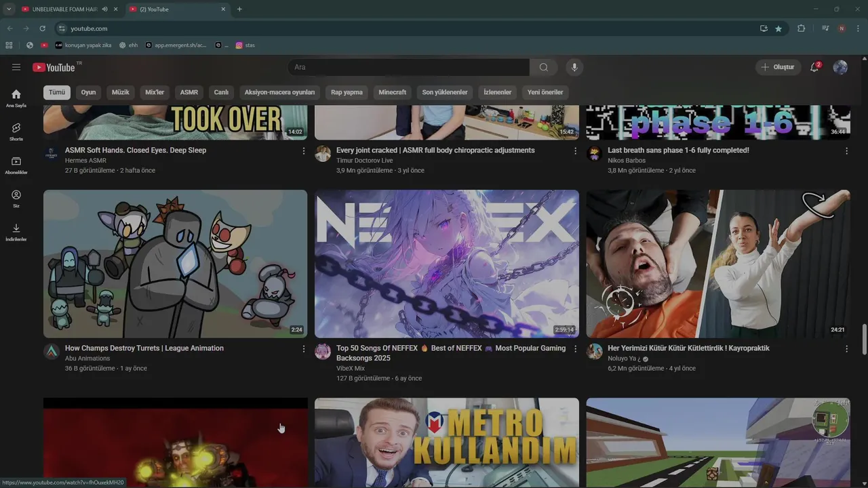Click the install app icon in address bar
Viewport: 868px width, 488px height.
pyautogui.click(x=764, y=28)
